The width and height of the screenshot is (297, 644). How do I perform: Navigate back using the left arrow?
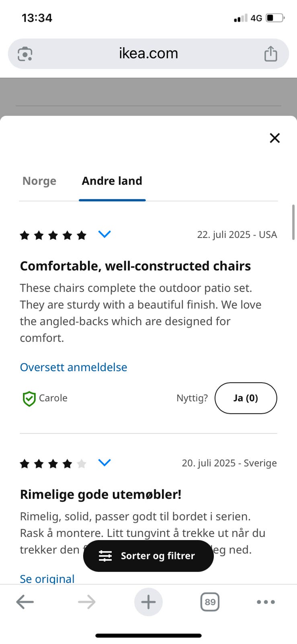coord(25,602)
